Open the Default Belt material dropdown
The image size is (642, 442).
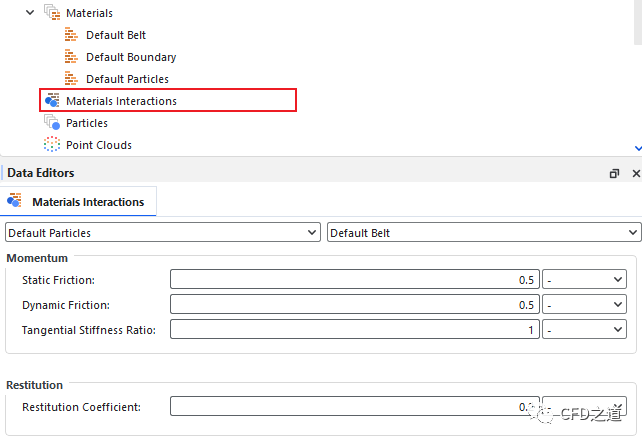click(484, 233)
